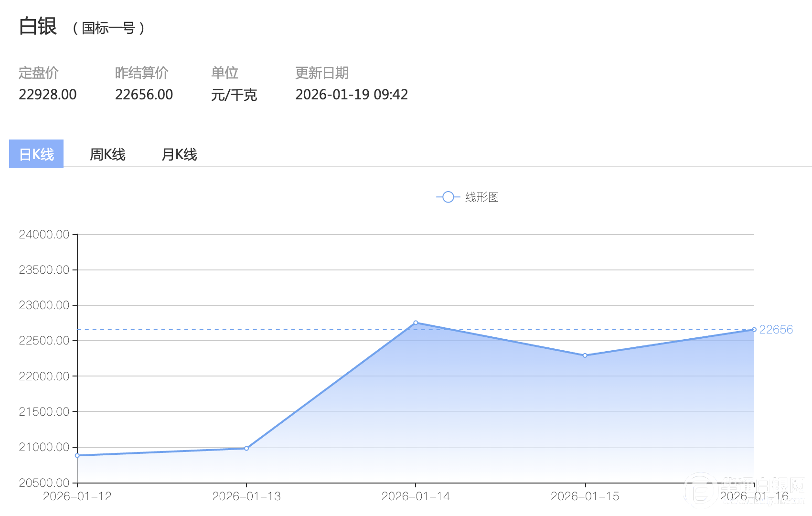Viewport: 812px width, 516px height.
Task: Click the 昨结算价 value 22656.00
Action: click(144, 95)
